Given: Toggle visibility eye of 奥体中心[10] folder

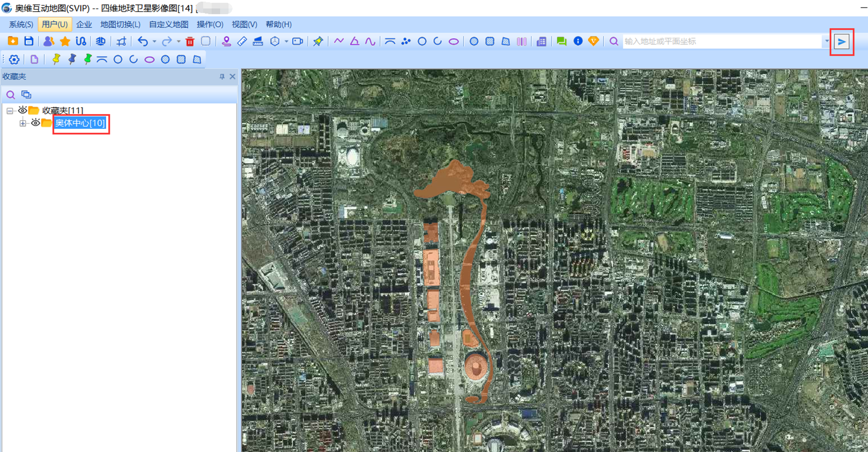Looking at the screenshot, I should tap(35, 123).
